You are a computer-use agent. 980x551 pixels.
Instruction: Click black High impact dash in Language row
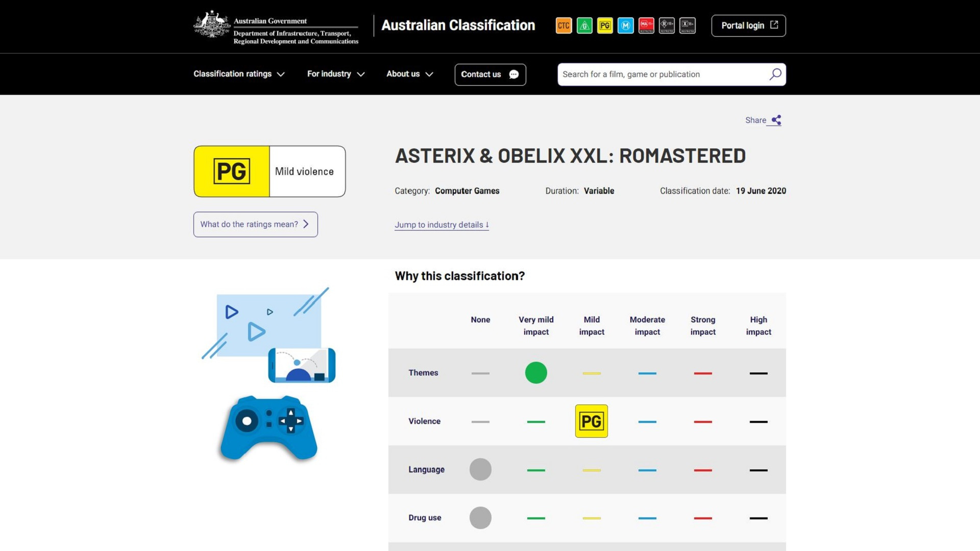tap(758, 470)
